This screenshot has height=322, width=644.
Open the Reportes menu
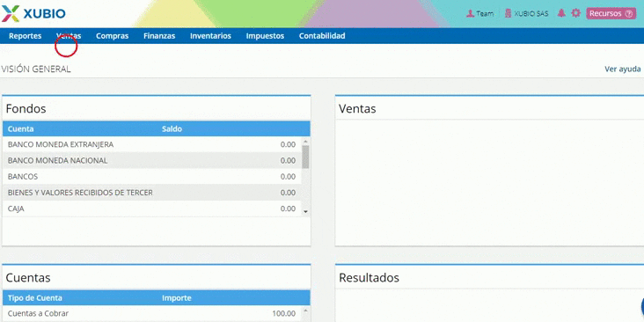click(25, 36)
